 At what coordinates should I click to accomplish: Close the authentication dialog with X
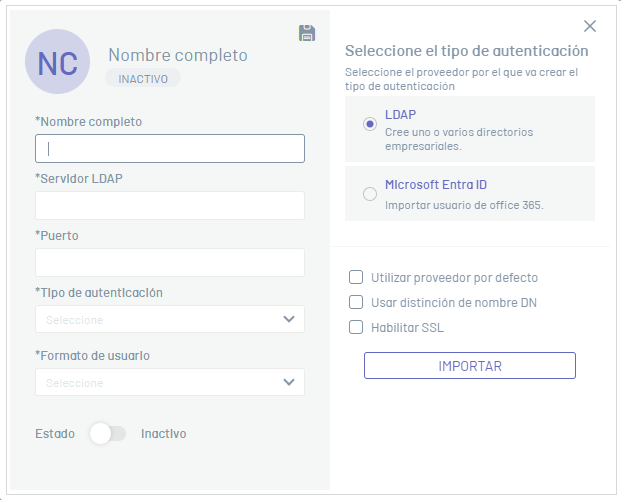click(590, 26)
